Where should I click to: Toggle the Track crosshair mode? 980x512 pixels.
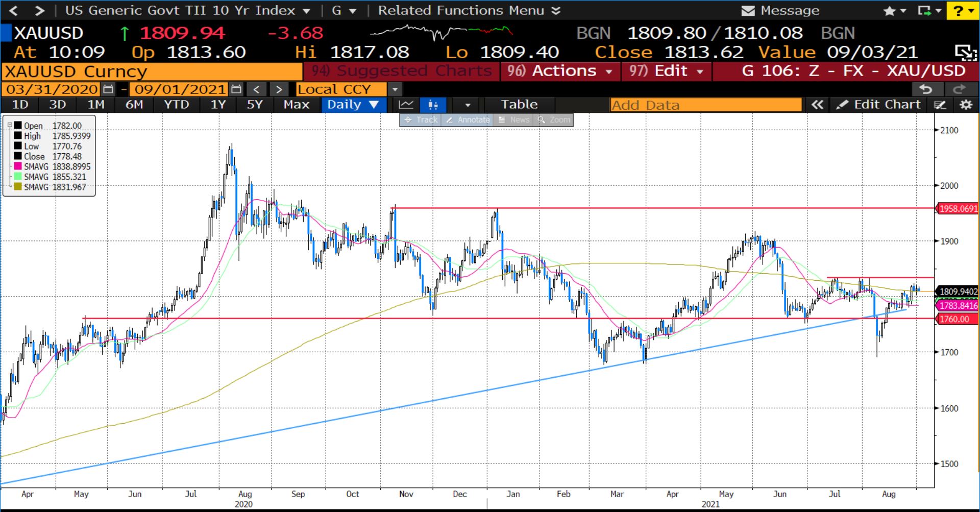click(421, 120)
